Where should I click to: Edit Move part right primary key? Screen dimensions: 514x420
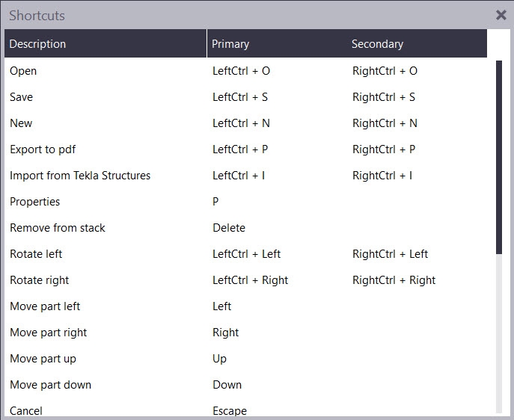pos(226,333)
